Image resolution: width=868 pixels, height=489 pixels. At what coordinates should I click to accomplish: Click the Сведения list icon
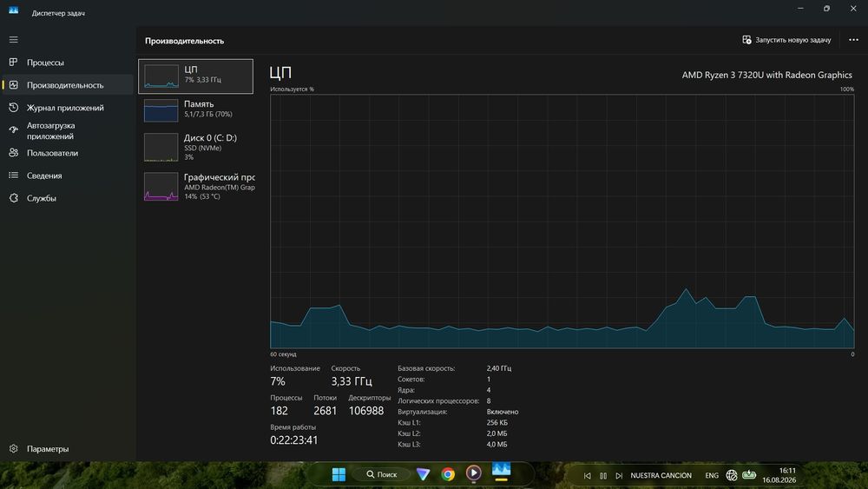13,175
